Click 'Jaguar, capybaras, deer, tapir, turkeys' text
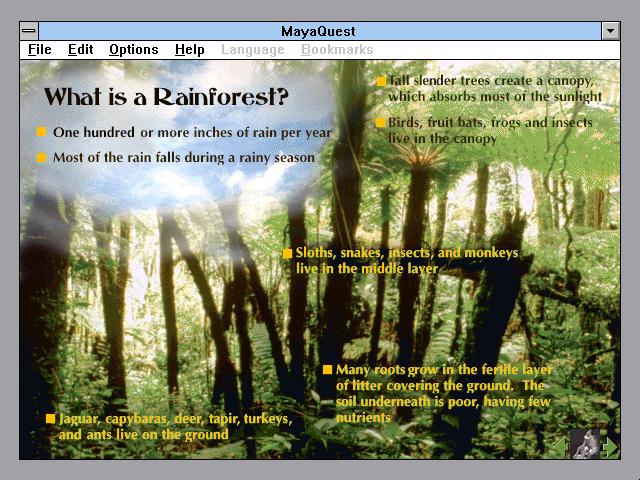Screen dimensions: 640x480 [x=176, y=419]
